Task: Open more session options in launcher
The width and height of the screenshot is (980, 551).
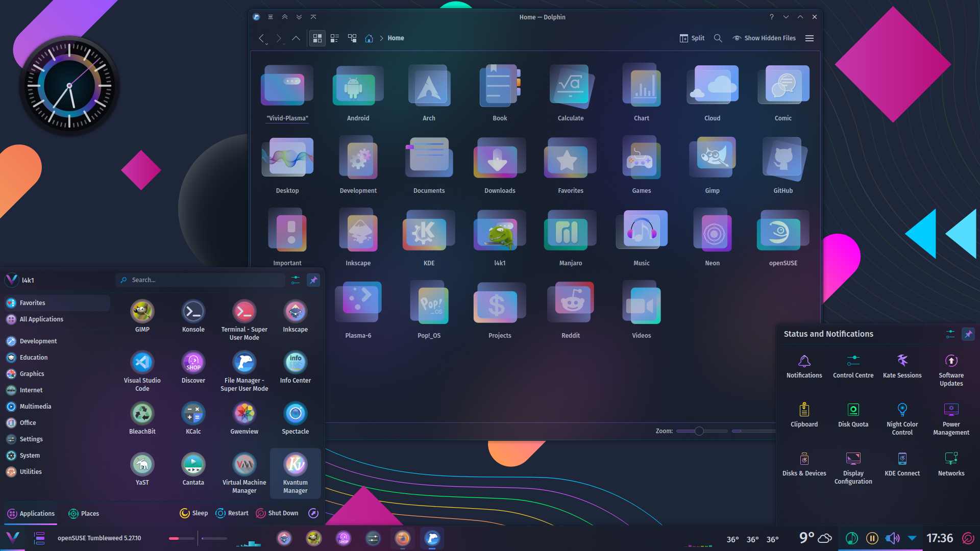Action: coord(313,513)
